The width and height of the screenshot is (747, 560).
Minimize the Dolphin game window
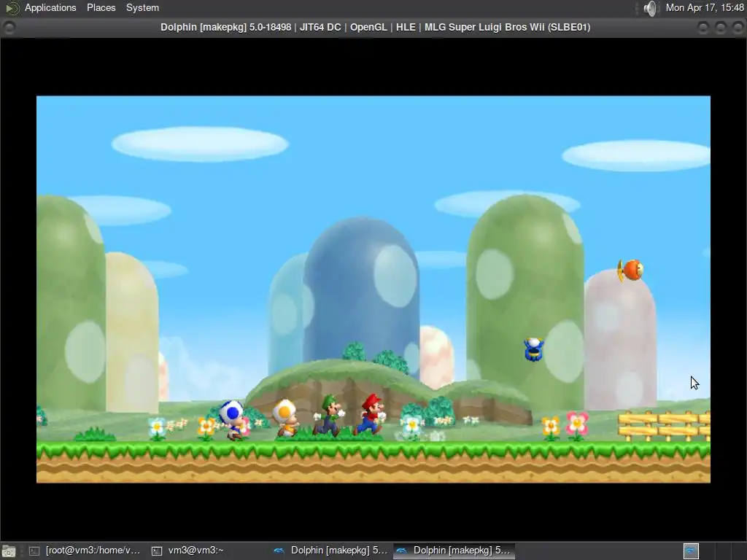tap(703, 28)
